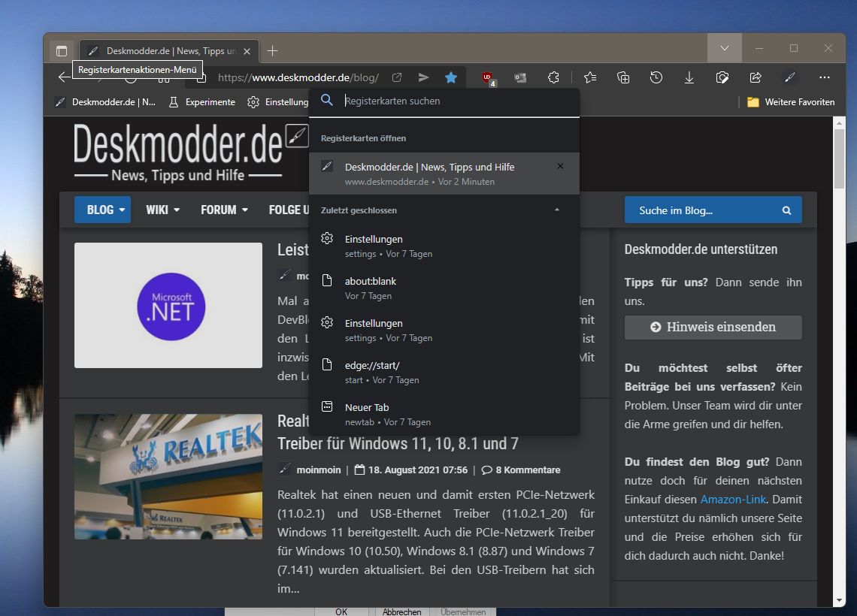Screen dimensions: 857x616
Task: Collapse the Zuletzt geschlossen section
Action: (556, 210)
